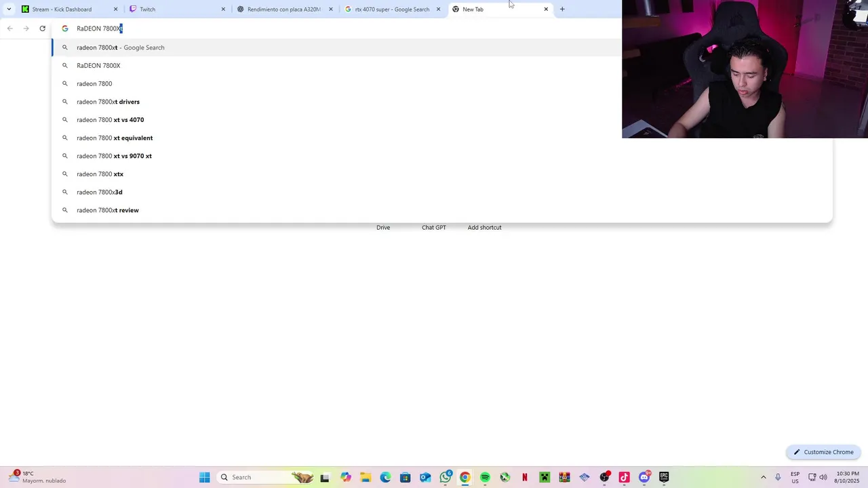
Task: Choose suggestion radeon 7800x3d
Action: (441, 192)
